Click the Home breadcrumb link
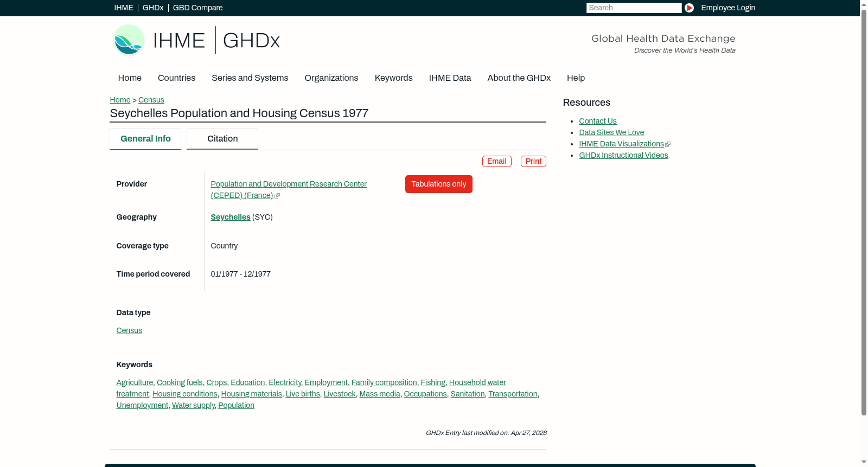Viewport: 868px width, 467px height. click(120, 100)
